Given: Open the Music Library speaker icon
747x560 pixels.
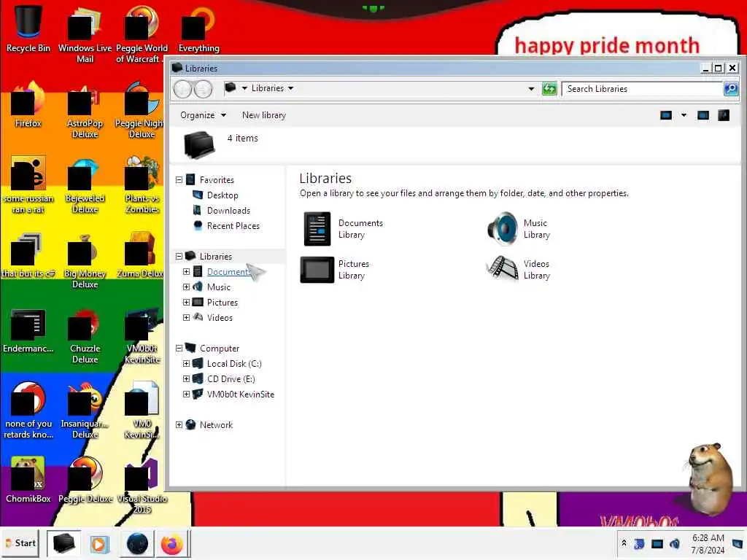Looking at the screenshot, I should (502, 228).
